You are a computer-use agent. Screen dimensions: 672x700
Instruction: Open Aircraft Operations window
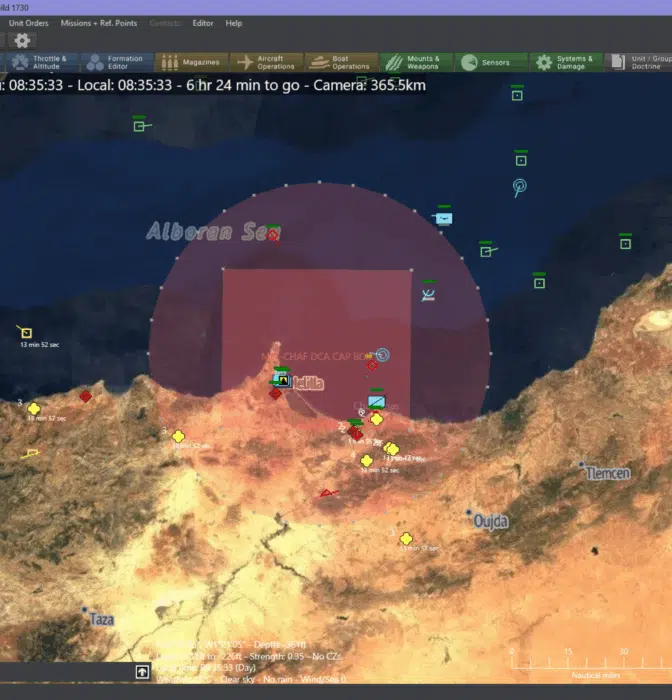(266, 62)
